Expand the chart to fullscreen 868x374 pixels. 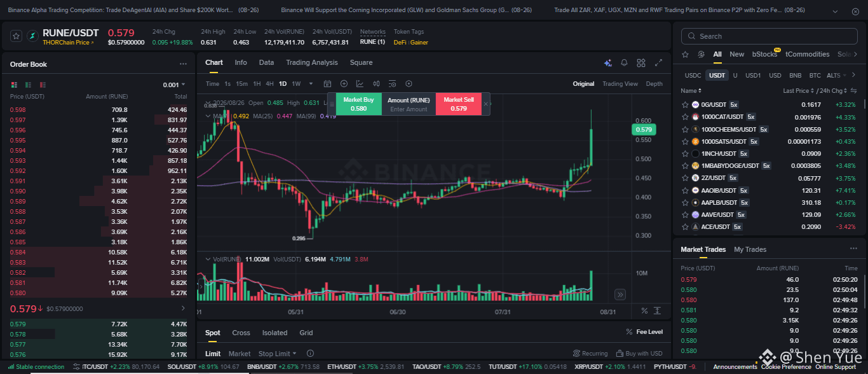pyautogui.click(x=659, y=62)
